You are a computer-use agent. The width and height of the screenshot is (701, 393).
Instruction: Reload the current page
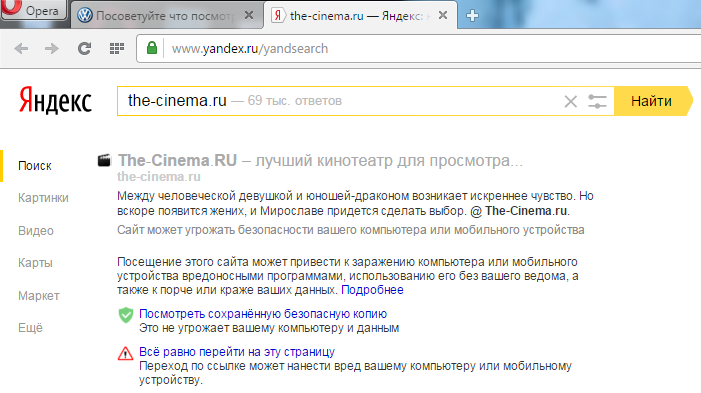[84, 48]
